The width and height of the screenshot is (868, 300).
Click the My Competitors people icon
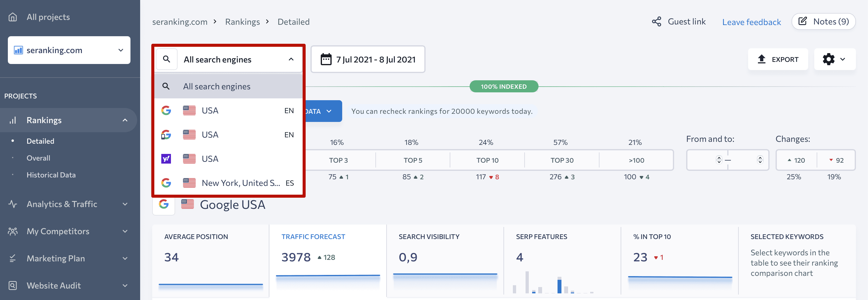[x=12, y=231]
